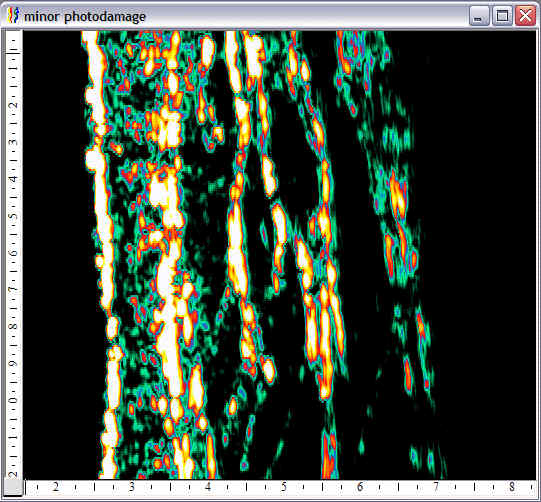
Task: Click the 7 mark on vertical ruler
Action: [x=13, y=289]
